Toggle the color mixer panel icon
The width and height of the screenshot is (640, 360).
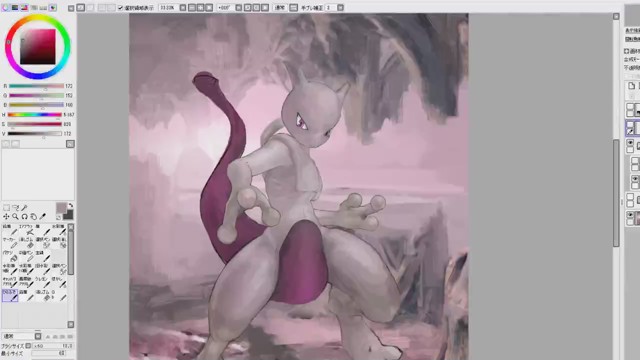click(x=34, y=7)
